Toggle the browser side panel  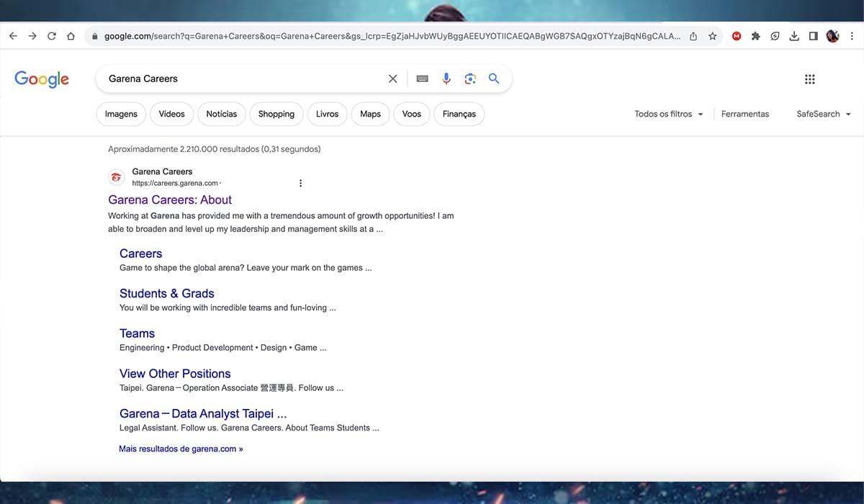click(x=813, y=36)
